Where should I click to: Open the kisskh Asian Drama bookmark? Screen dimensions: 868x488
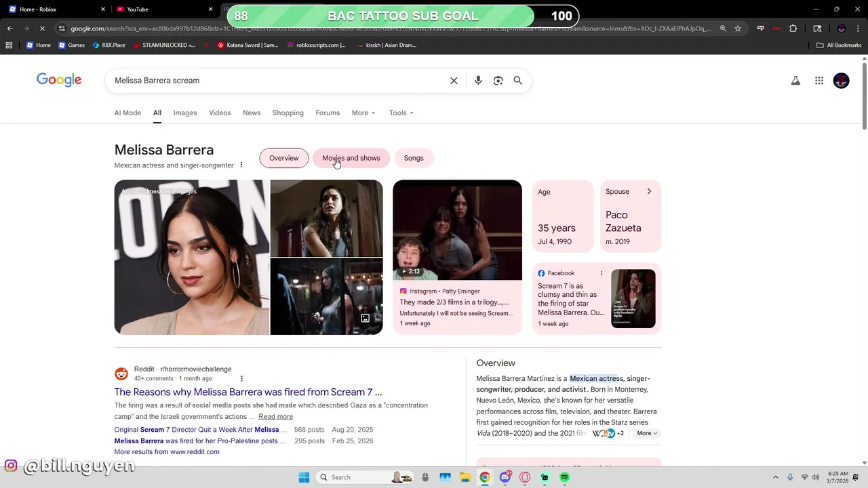point(387,45)
